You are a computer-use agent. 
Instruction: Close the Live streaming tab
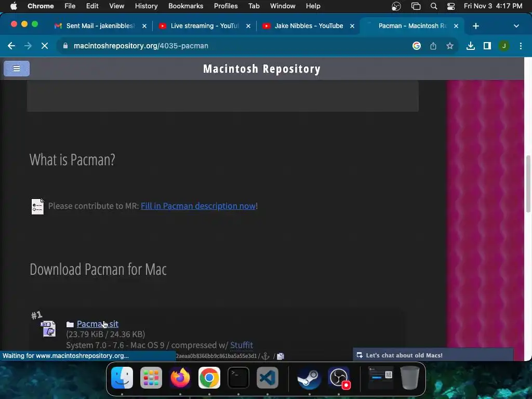[x=248, y=26]
